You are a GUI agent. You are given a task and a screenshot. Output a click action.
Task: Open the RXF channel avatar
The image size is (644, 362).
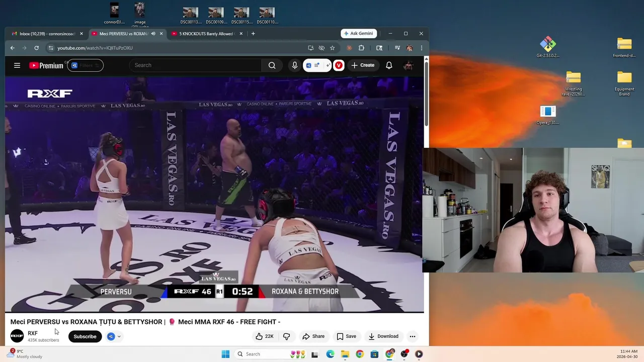tap(17, 336)
